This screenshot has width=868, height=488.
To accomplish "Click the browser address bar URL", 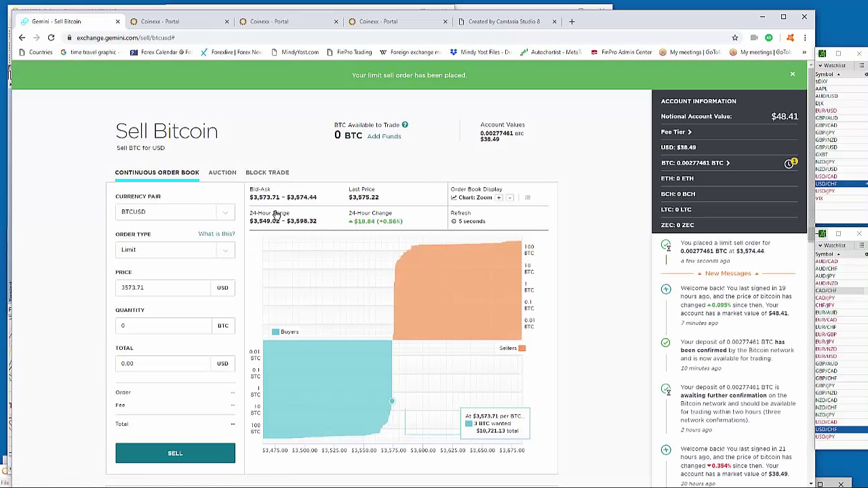I will pyautogui.click(x=125, y=38).
